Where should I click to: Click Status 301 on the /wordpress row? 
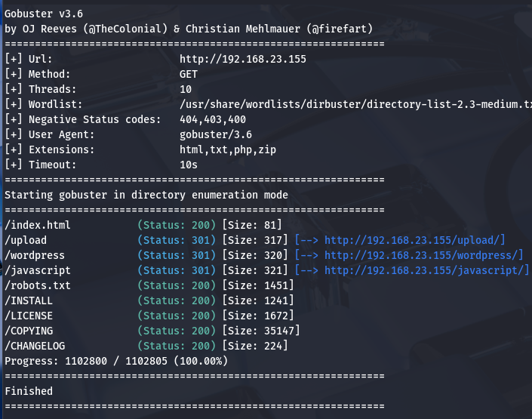(177, 255)
